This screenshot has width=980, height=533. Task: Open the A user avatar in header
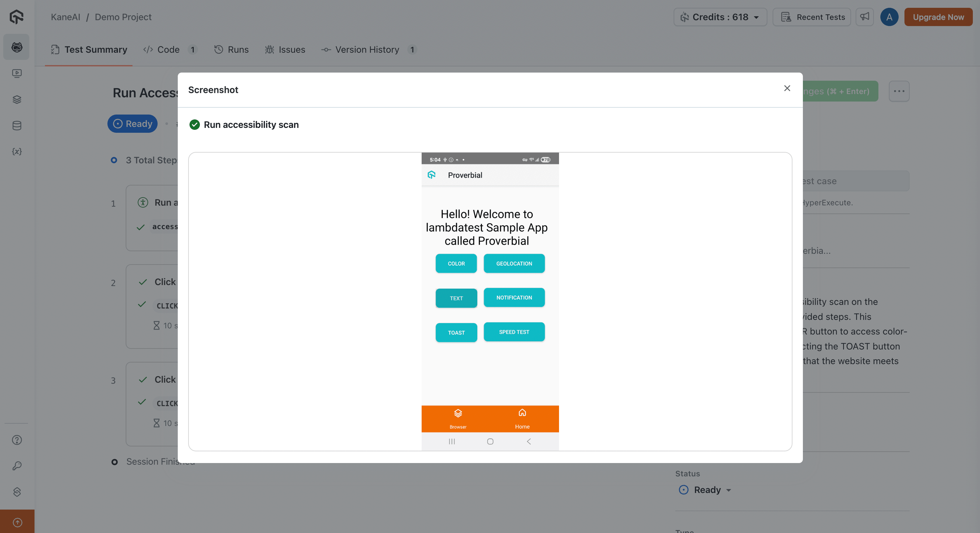[889, 17]
